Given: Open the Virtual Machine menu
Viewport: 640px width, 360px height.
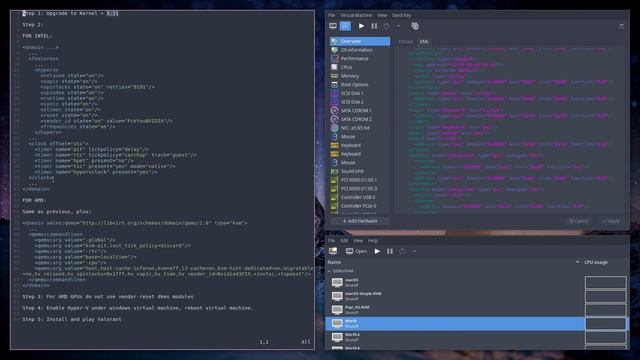Looking at the screenshot, I should (356, 15).
